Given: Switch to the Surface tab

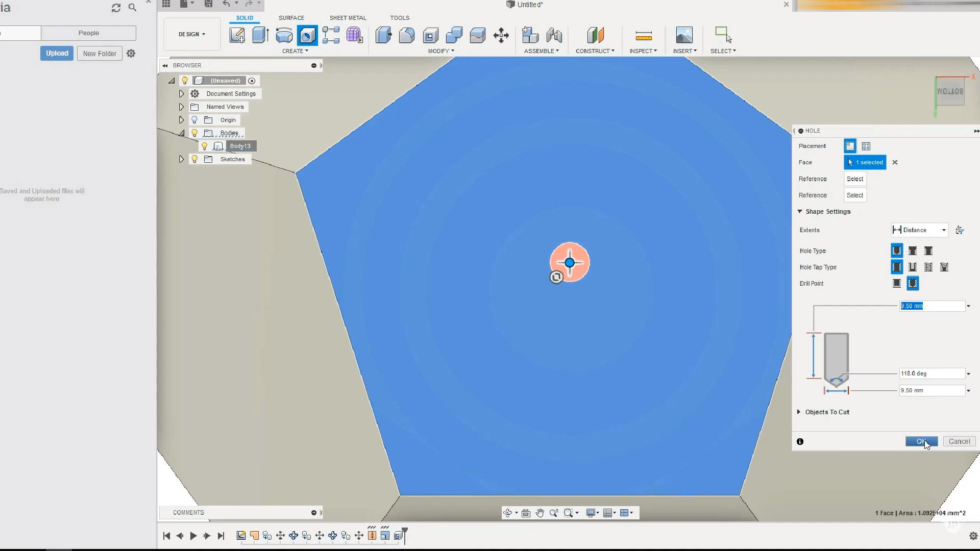Looking at the screenshot, I should click(291, 18).
